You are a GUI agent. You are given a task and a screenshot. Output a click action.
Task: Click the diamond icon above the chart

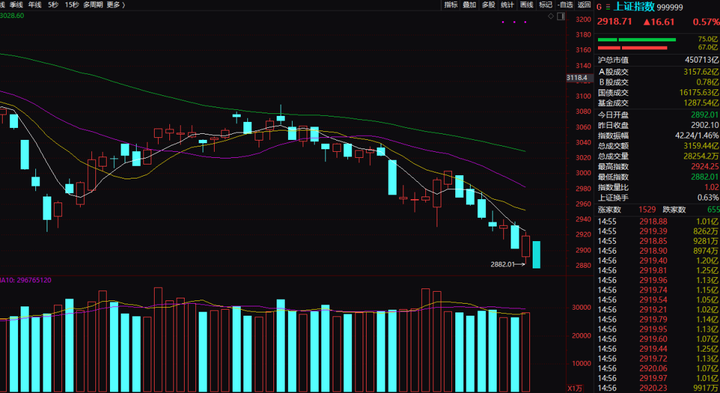point(551,16)
